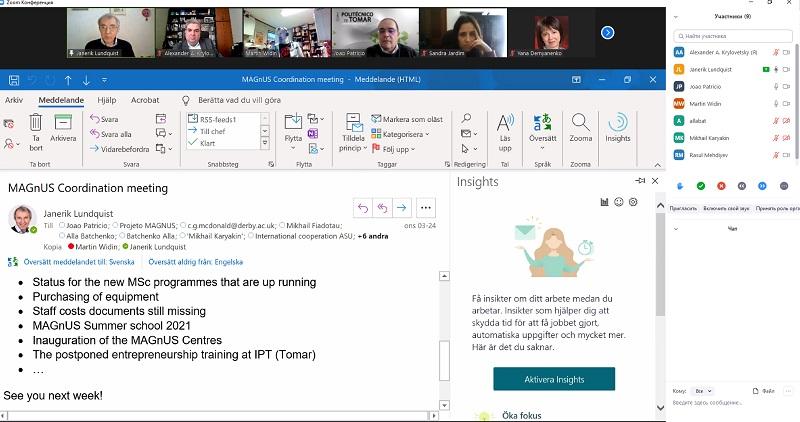This screenshot has height=422, width=800.
Task: Click the forward arrow in message header
Action: (x=400, y=208)
